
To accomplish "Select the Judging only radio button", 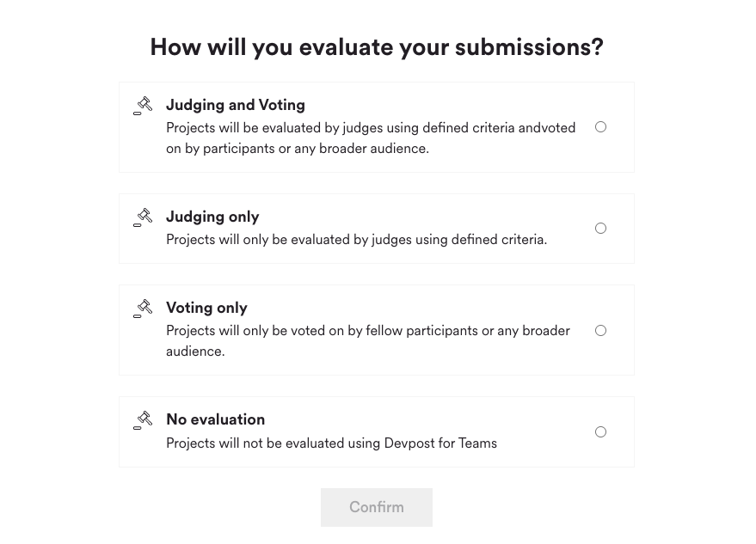I will click(x=600, y=229).
